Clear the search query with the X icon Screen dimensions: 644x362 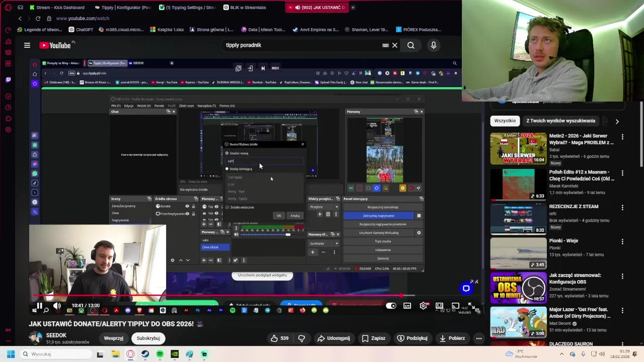tap(395, 45)
